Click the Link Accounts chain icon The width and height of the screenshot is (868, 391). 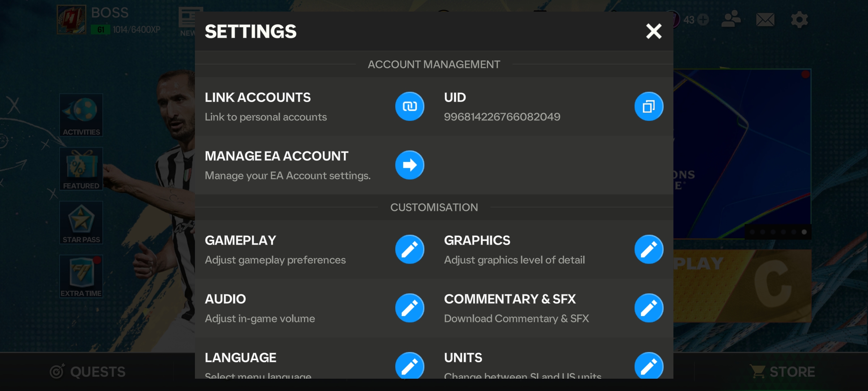point(409,106)
